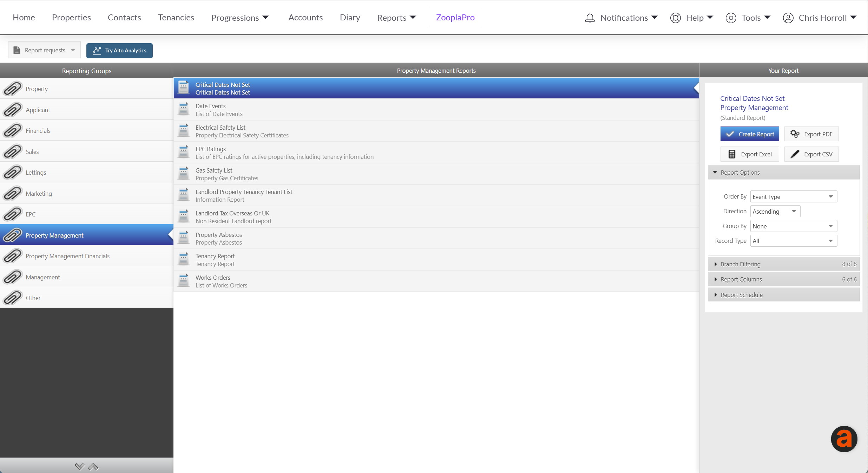Screen dimensions: 868x473
Task: Navigate to Contacts
Action: (124, 18)
